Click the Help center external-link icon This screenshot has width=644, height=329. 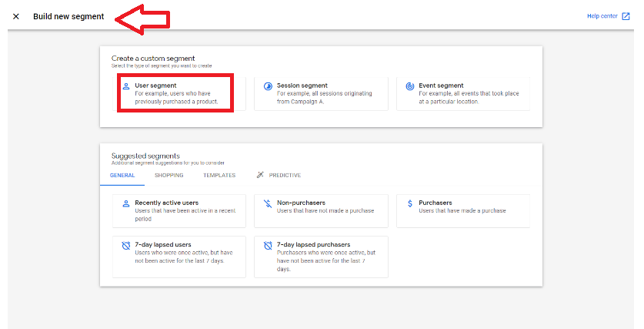626,16
